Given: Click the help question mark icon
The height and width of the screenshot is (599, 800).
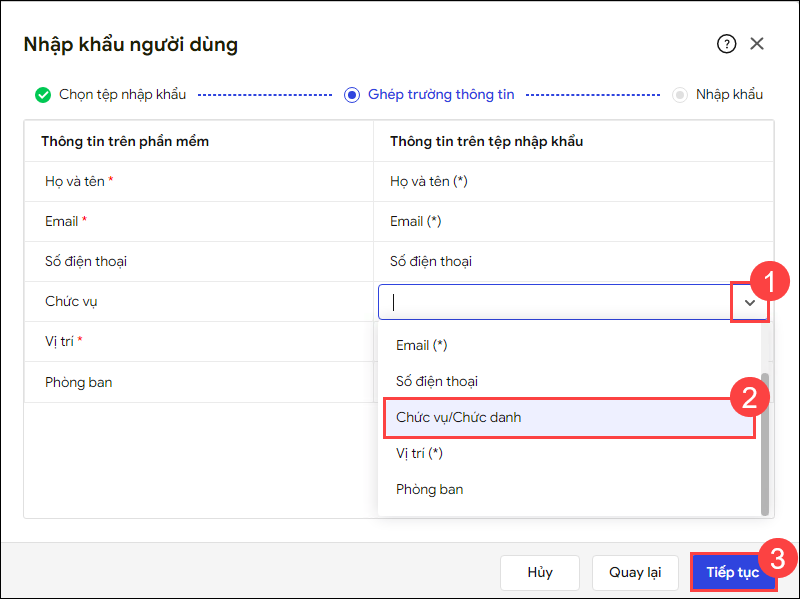Looking at the screenshot, I should click(726, 44).
